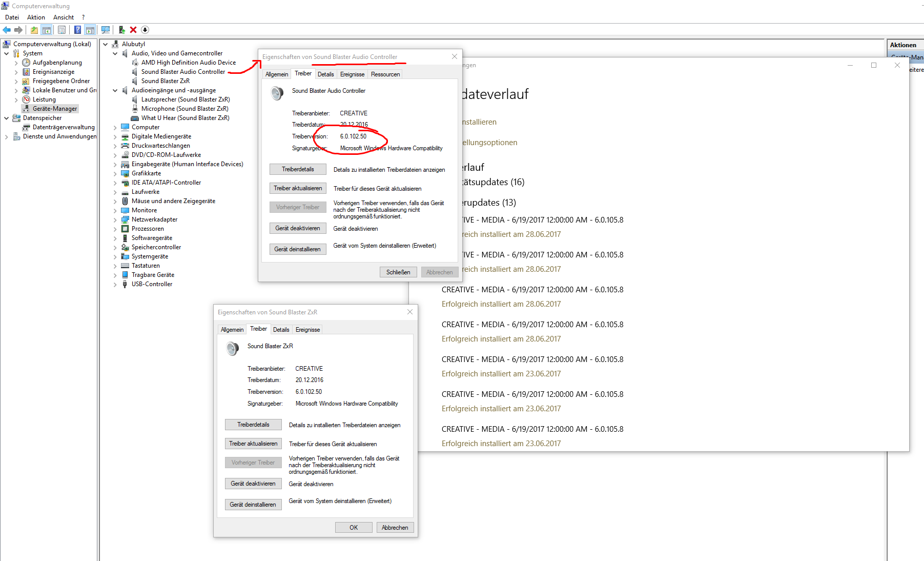The image size is (924, 561).
Task: Open Ereignisse tab in Audio Controller dialog
Action: pos(352,74)
